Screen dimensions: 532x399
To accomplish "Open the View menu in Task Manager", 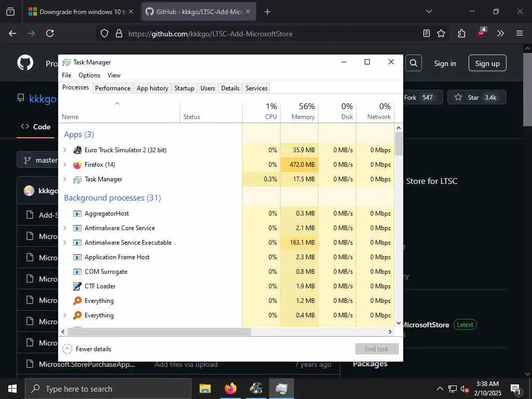I will 114,75.
